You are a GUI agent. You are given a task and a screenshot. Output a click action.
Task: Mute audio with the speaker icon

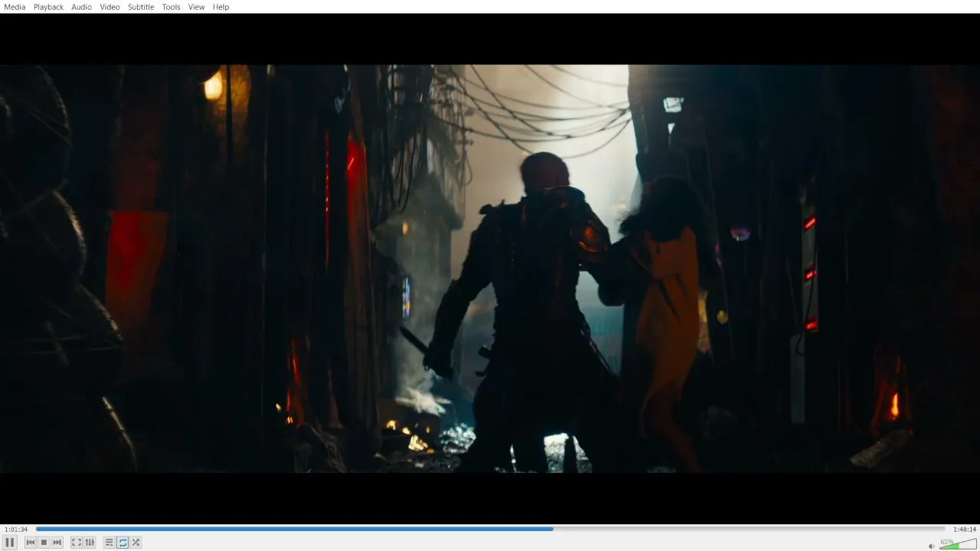[932, 546]
